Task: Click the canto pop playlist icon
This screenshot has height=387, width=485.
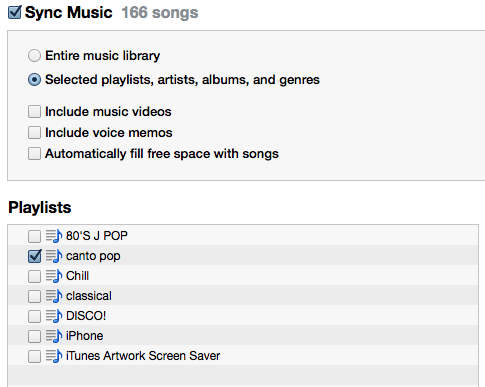Action: [54, 256]
